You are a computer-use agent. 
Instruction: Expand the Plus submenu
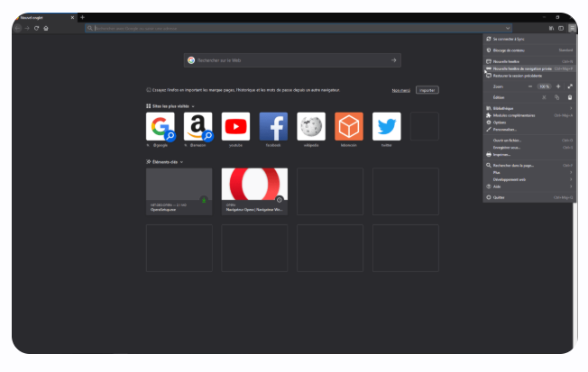(529, 172)
